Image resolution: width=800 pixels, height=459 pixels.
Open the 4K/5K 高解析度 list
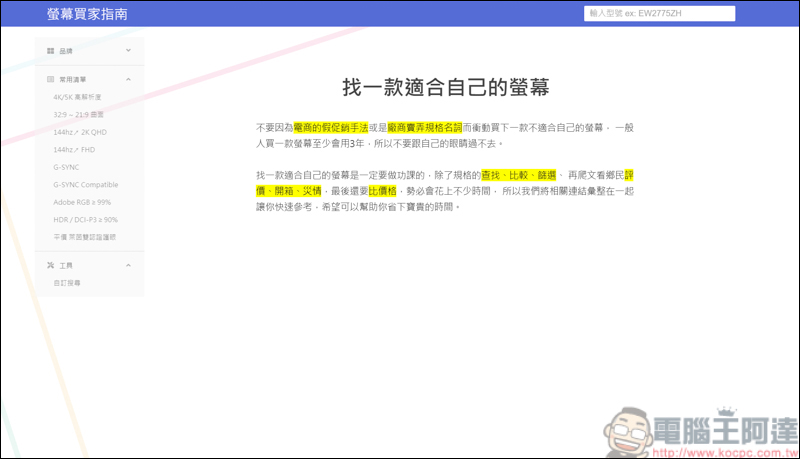point(78,97)
